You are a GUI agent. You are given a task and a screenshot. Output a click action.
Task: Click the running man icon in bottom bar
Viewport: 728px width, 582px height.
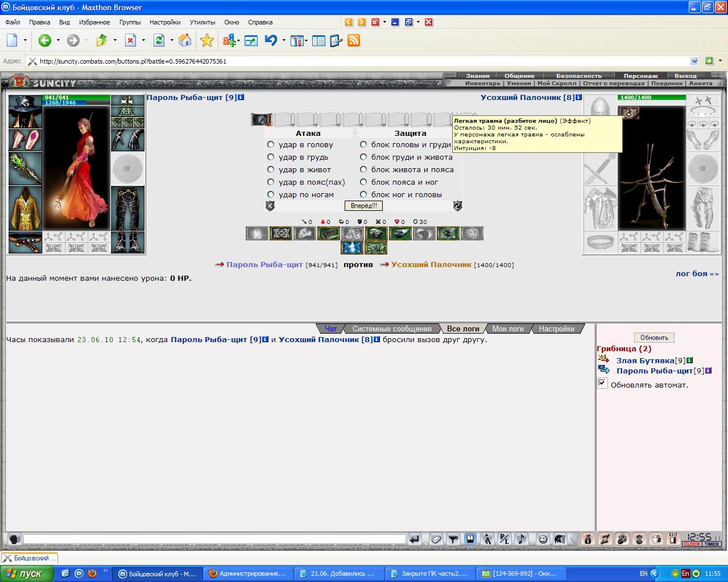coord(487,539)
